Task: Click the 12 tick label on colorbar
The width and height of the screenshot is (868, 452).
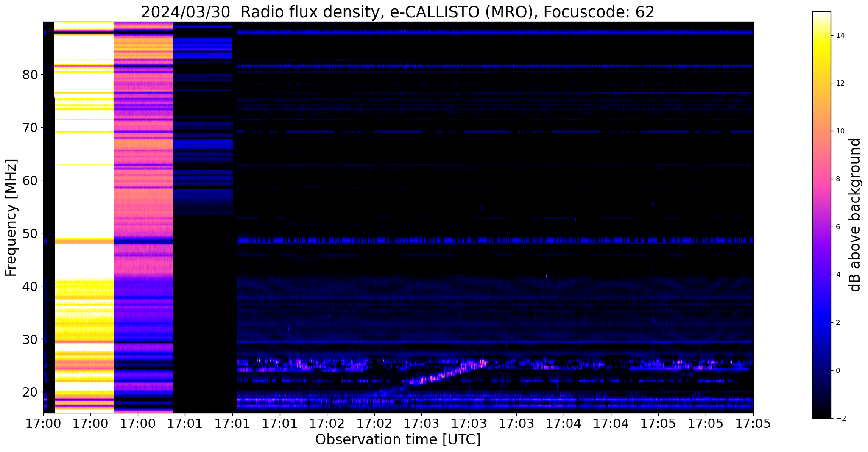Action: (840, 83)
